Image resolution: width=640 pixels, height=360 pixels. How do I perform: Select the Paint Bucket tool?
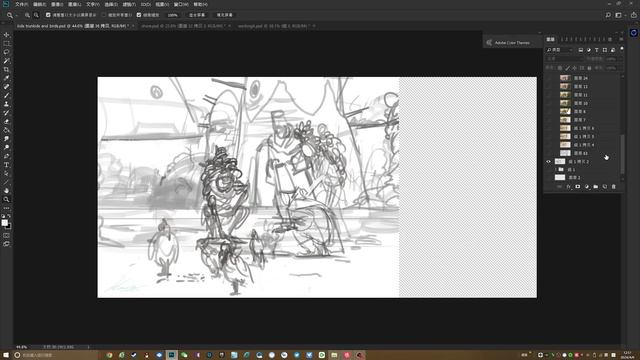tap(6, 130)
